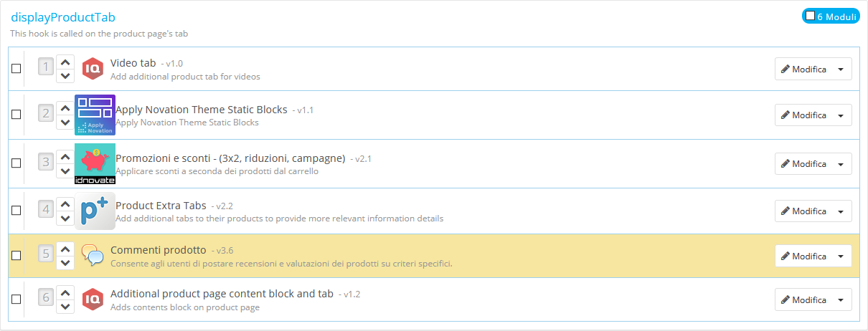Move Commenti prodotto module up one position

tap(65, 249)
